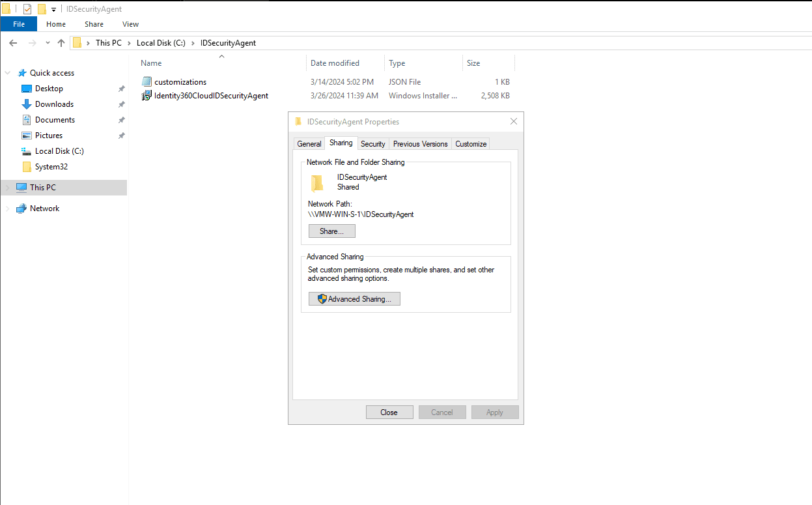Viewport: 812px width, 505px height.
Task: Go up one folder level arrow
Action: [x=61, y=43]
